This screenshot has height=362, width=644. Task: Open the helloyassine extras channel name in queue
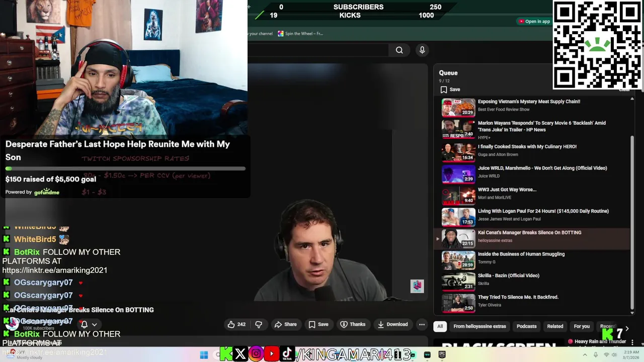pos(495,241)
